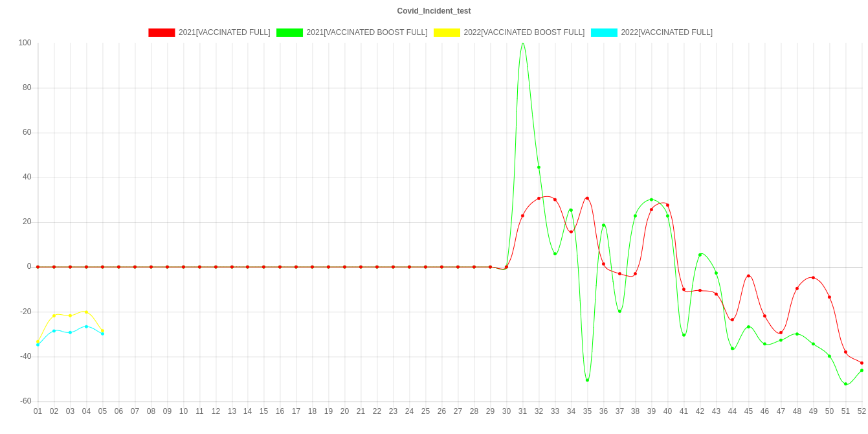Hide the 2021[VACCINATED BOOST FULL] series label
This screenshot has width=868, height=434.
point(366,32)
